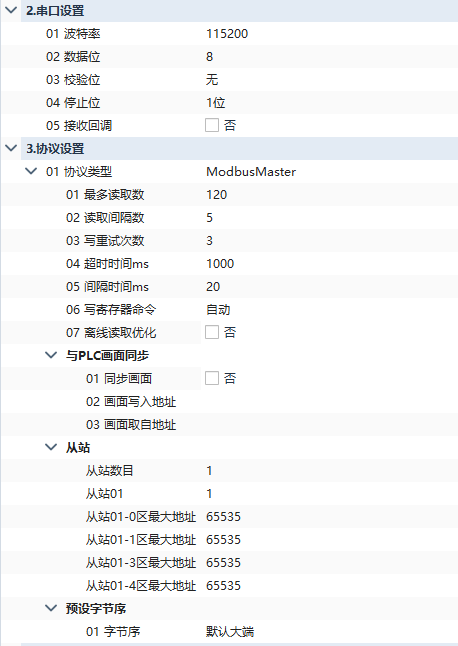Toggle the 01 同步画面 checkbox
The image size is (458, 646).
[212, 378]
